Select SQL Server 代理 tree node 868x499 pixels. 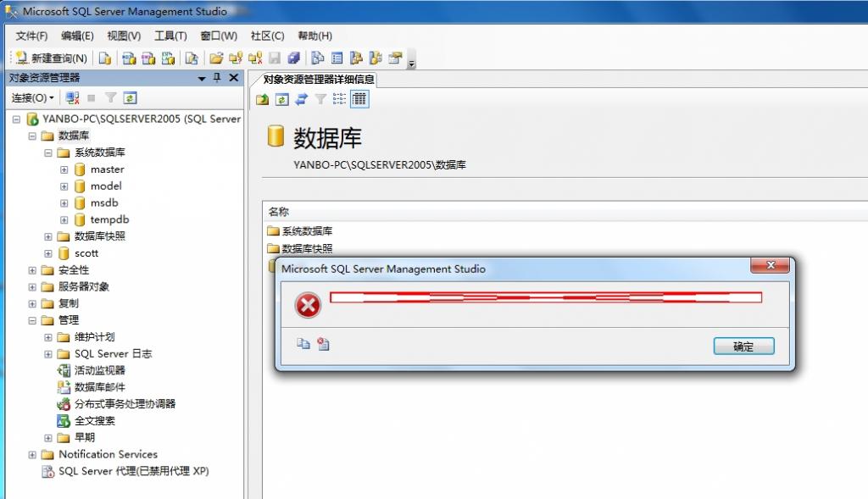click(x=133, y=471)
